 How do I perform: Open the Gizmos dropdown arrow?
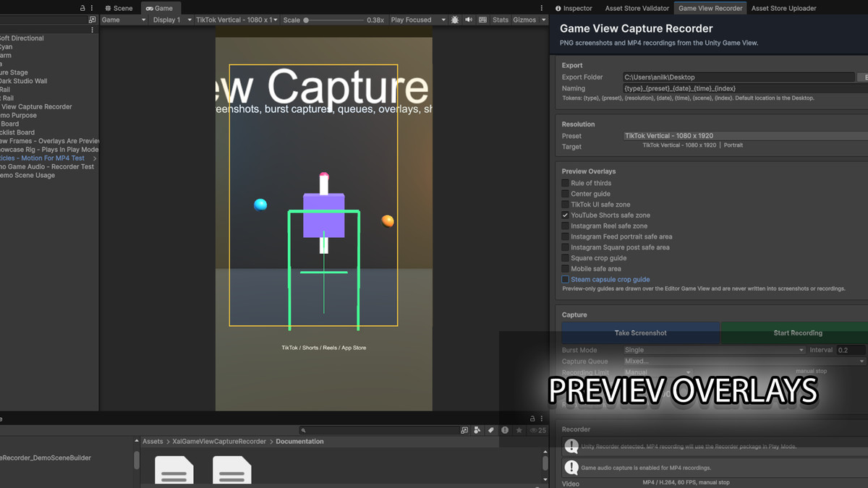coord(544,20)
